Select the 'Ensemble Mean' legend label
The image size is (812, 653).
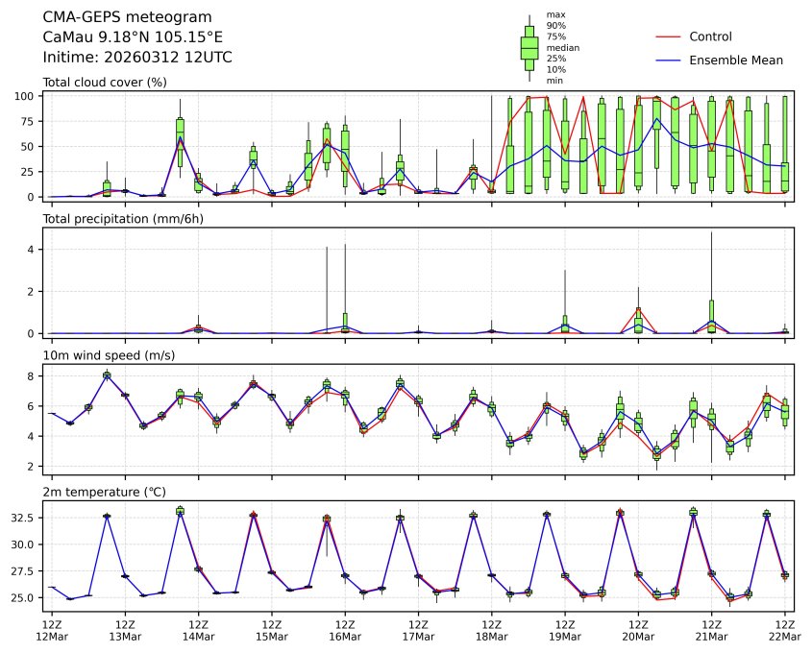[x=736, y=60]
